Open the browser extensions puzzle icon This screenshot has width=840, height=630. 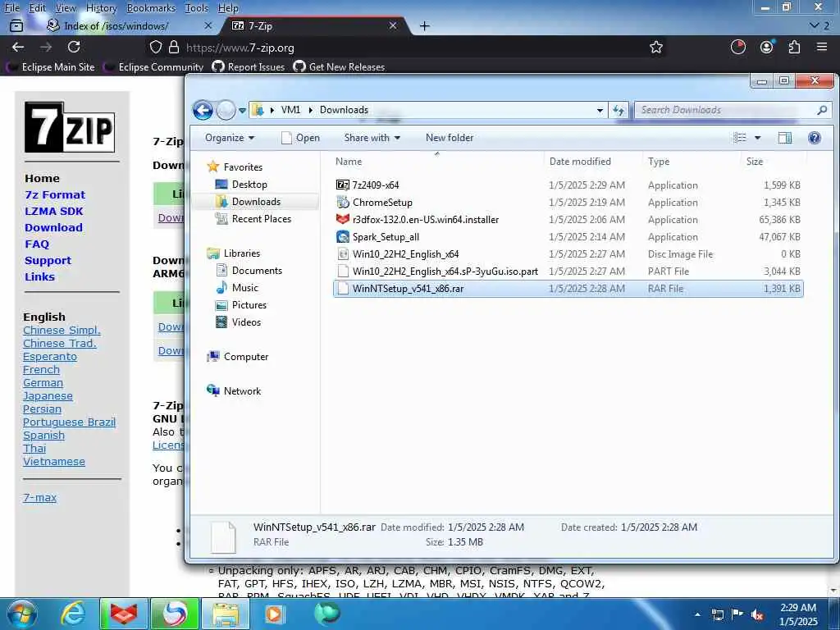click(x=794, y=47)
